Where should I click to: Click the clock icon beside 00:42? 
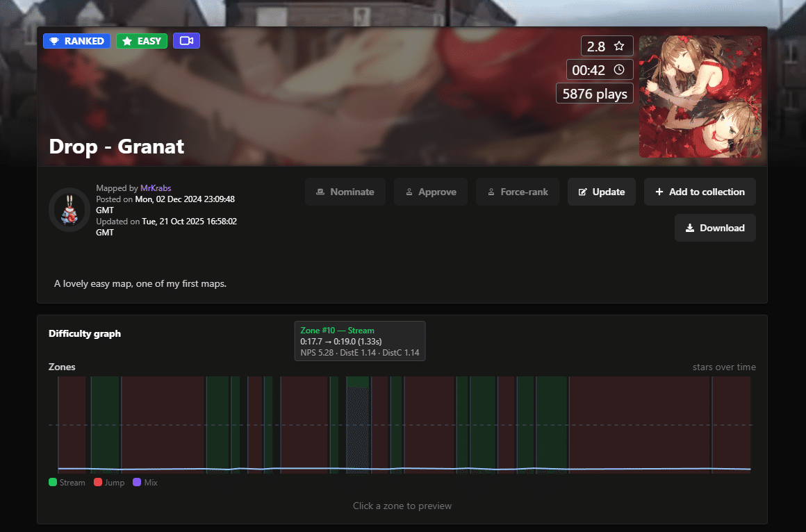619,70
